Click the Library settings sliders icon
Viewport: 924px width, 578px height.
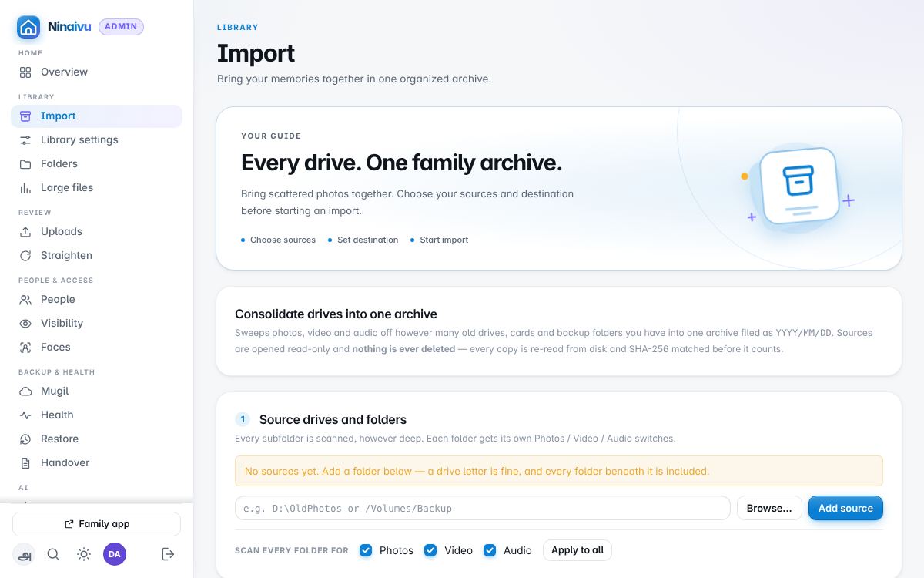[x=25, y=139]
